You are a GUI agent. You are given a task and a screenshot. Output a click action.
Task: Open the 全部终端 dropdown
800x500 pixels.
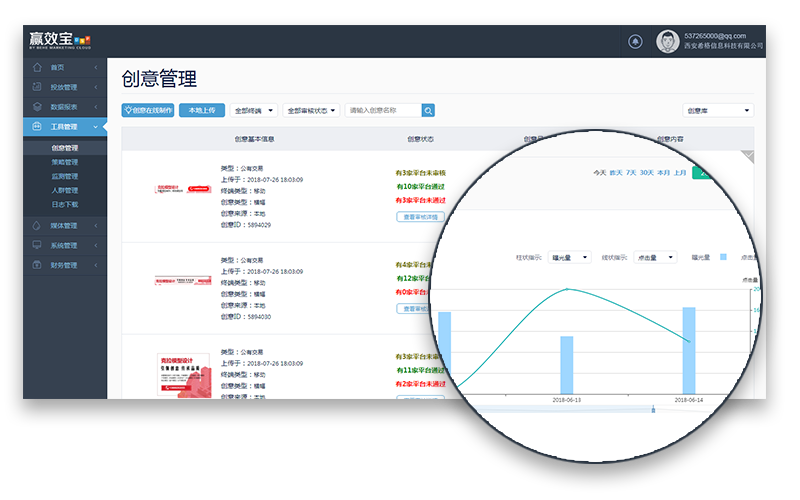click(254, 111)
